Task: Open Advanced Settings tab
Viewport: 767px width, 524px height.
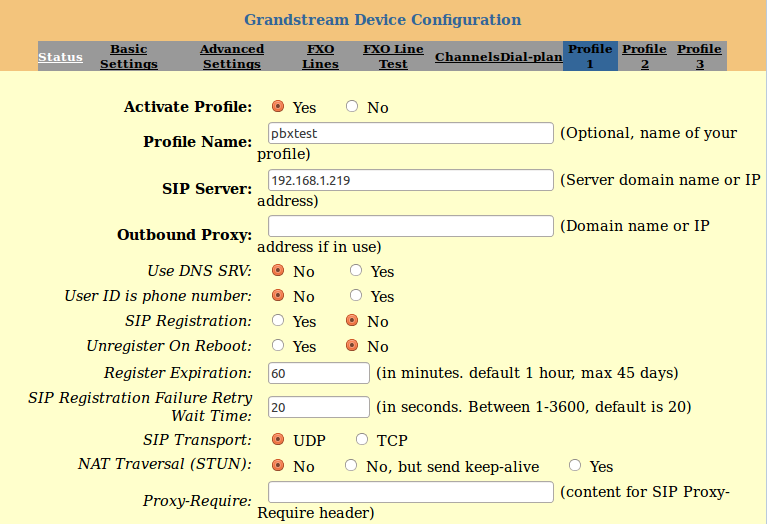Action: pyautogui.click(x=232, y=56)
